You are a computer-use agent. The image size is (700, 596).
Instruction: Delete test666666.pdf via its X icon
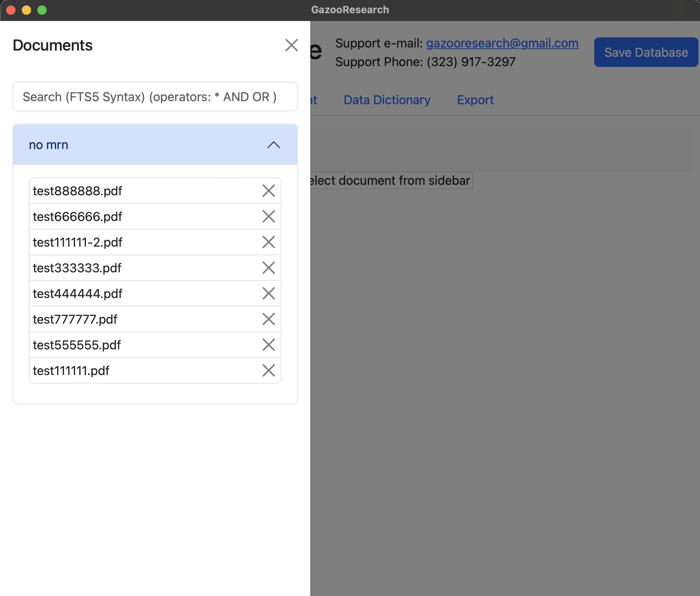(268, 216)
